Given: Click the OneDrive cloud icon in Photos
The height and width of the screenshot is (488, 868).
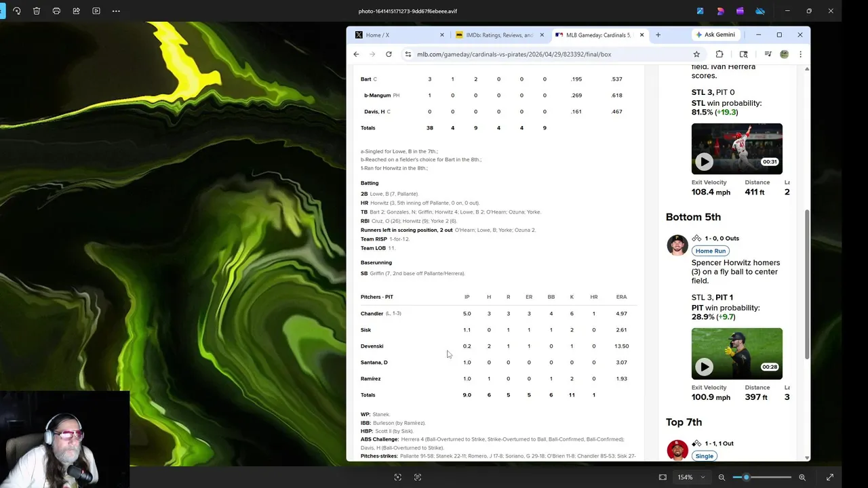Looking at the screenshot, I should coord(760,11).
